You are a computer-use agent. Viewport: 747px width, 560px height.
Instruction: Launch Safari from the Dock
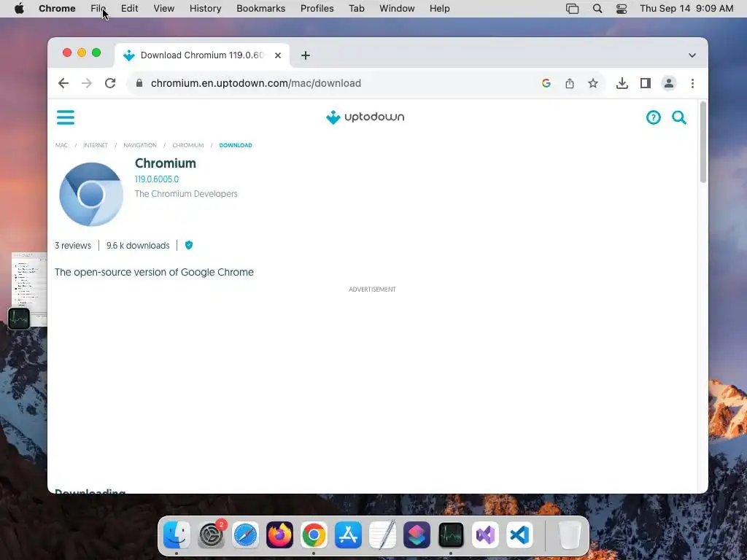tap(245, 534)
